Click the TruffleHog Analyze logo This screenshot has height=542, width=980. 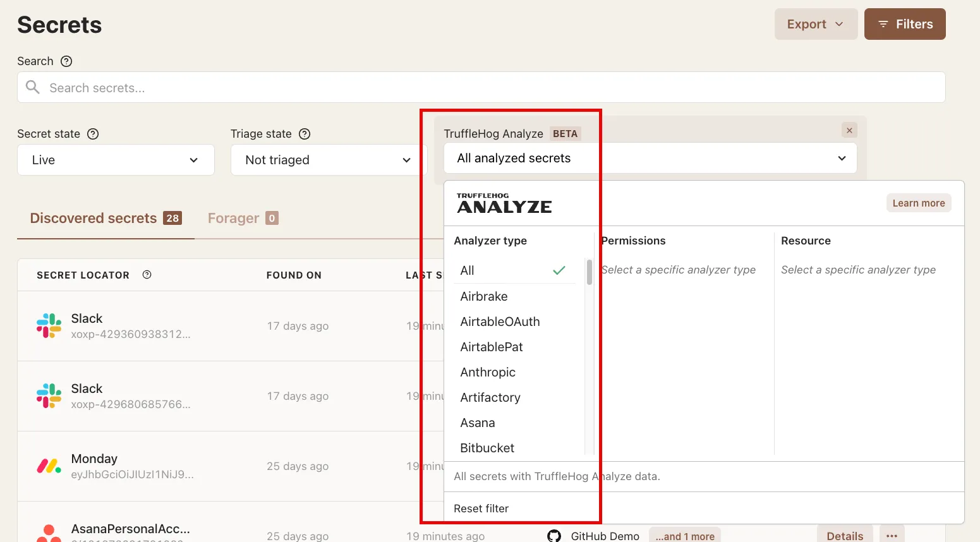pyautogui.click(x=504, y=203)
